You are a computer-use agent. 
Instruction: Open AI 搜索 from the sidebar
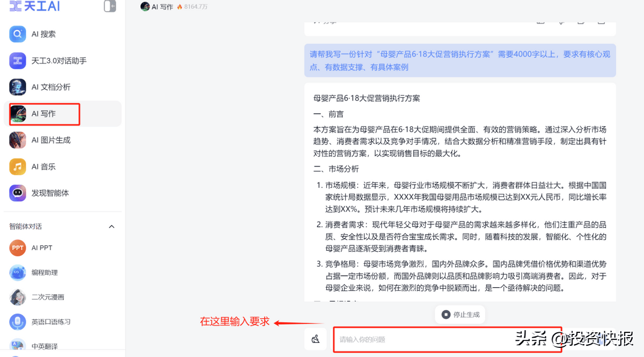point(18,34)
